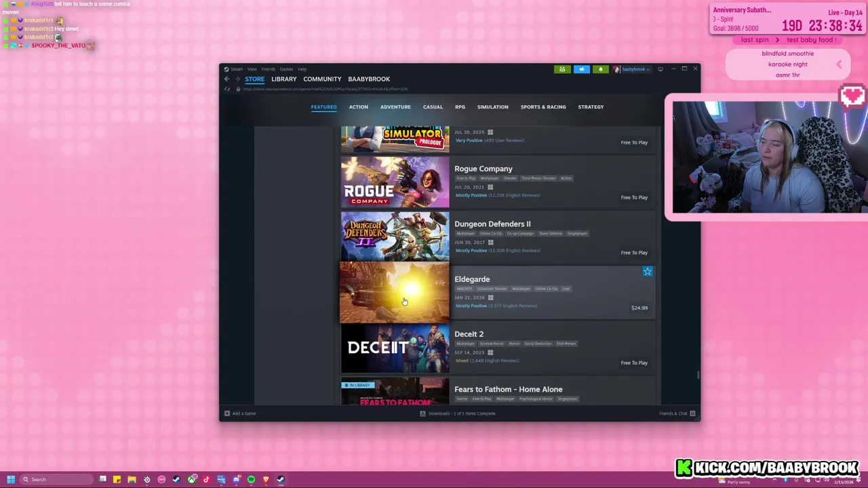The image size is (868, 488).
Task: Open the BAABYBROOK profile tab
Action: click(x=369, y=79)
